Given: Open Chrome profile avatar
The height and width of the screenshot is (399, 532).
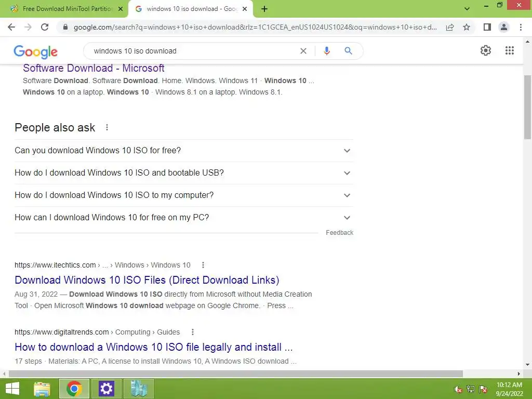Looking at the screenshot, I should pyautogui.click(x=504, y=27).
